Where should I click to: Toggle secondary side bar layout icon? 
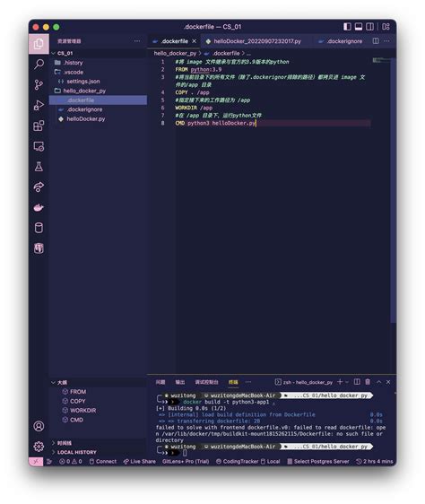coord(369,27)
